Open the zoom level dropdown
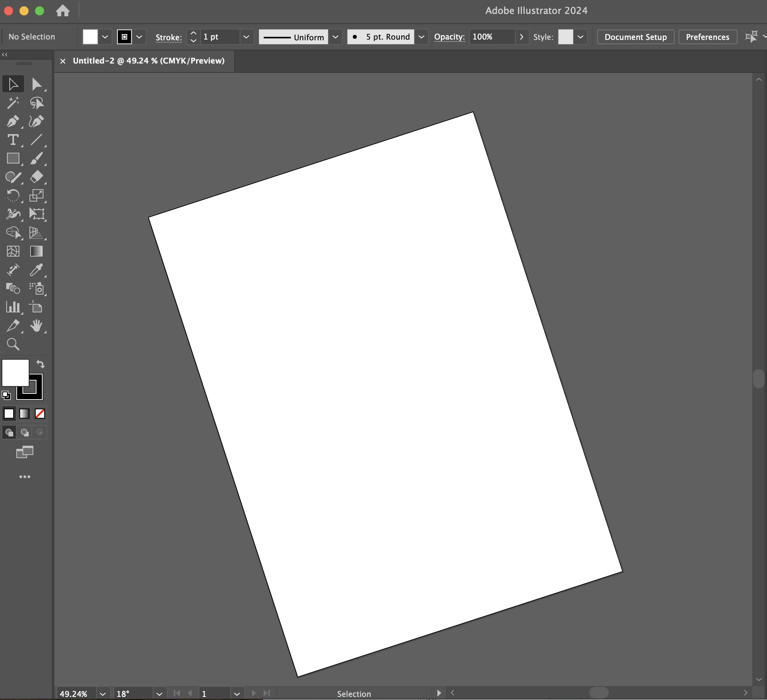The width and height of the screenshot is (767, 700). pos(103,694)
